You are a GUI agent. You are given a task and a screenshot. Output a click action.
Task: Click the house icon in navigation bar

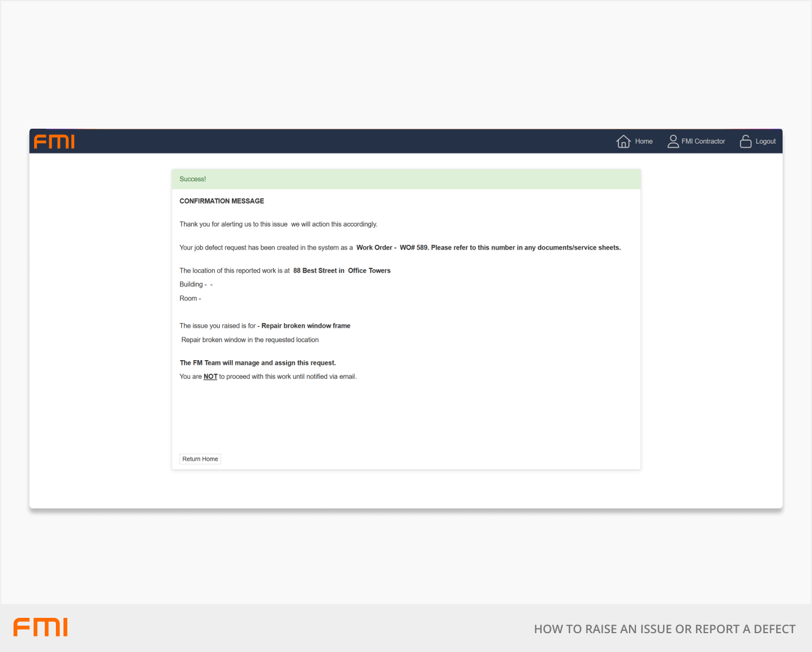click(623, 142)
